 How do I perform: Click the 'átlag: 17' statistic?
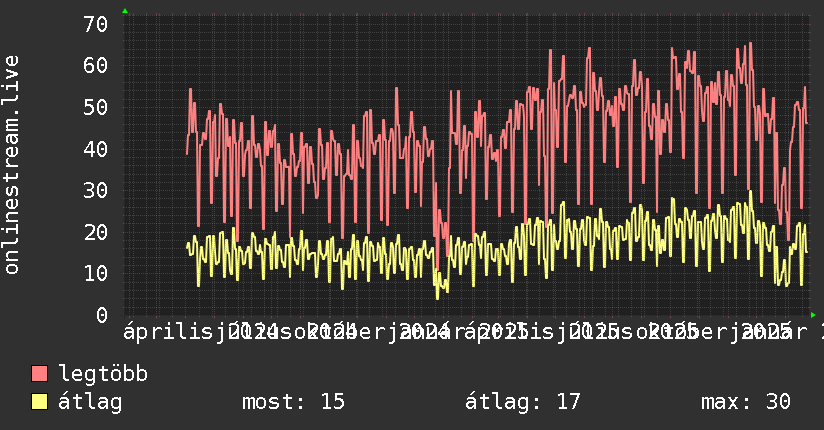[x=523, y=402]
